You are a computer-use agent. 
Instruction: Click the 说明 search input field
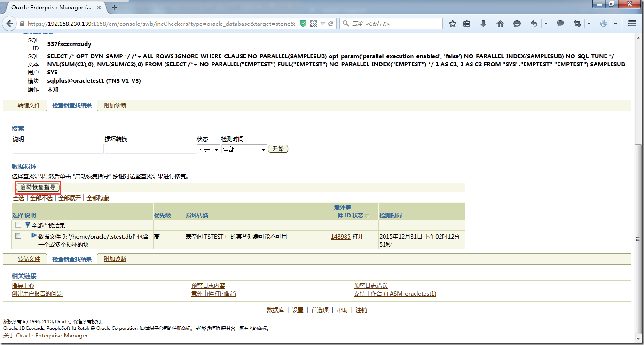pyautogui.click(x=58, y=149)
